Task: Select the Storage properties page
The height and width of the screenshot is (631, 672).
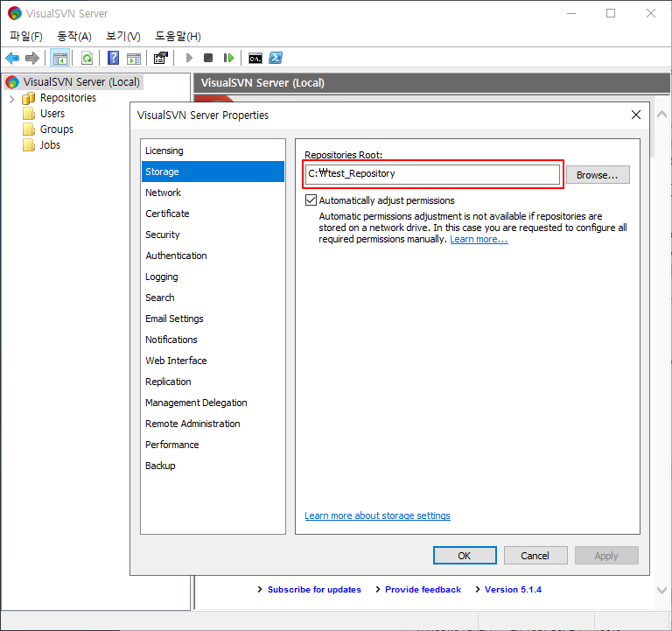Action: click(x=213, y=172)
